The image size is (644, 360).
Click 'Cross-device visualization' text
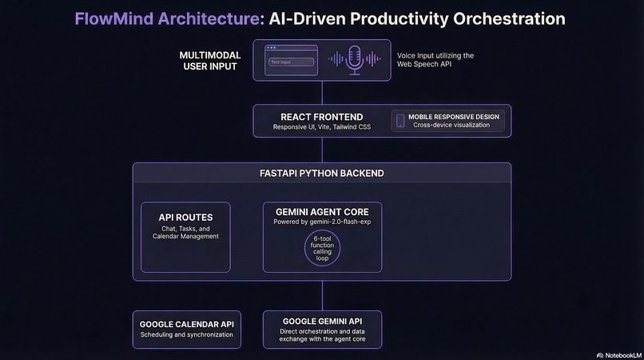[x=451, y=125]
